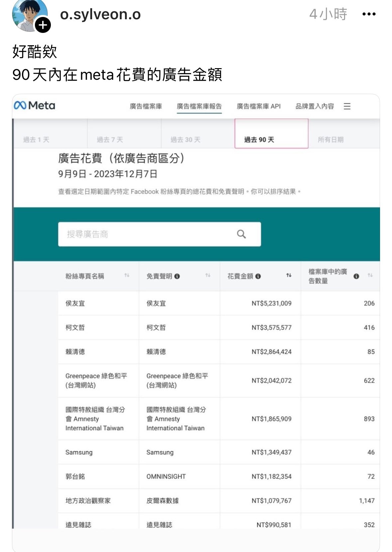392x552 pixels.
Task: Click the amount NT$1,182,354
Action: (x=272, y=477)
